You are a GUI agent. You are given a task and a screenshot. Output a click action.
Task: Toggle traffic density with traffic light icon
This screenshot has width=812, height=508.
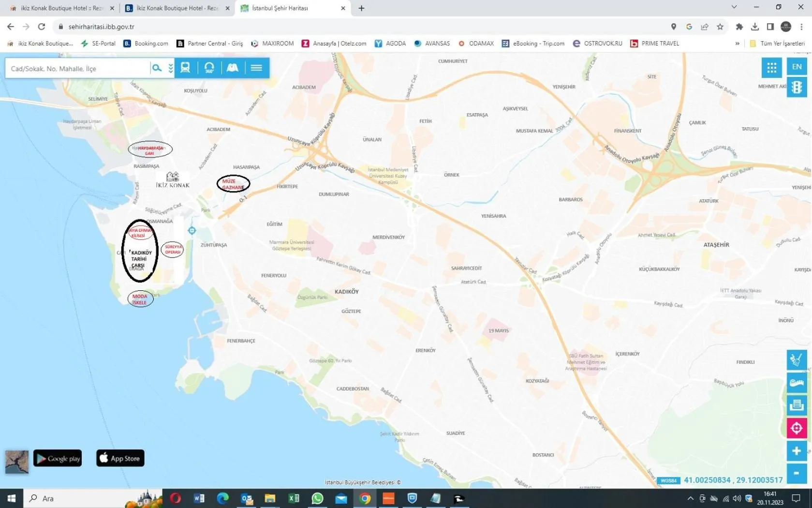tap(797, 87)
